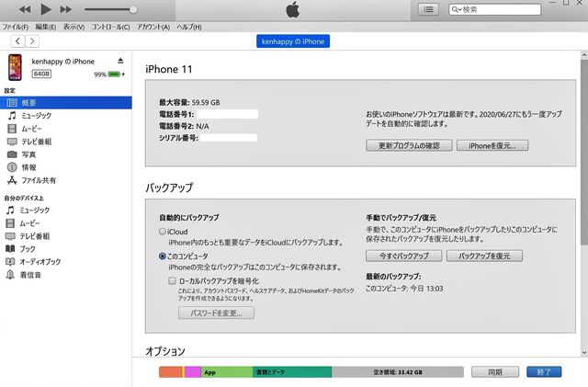Image resolution: width=588 pixels, height=387 pixels.
Task: Adjust the volume slider knob
Action: click(x=133, y=10)
